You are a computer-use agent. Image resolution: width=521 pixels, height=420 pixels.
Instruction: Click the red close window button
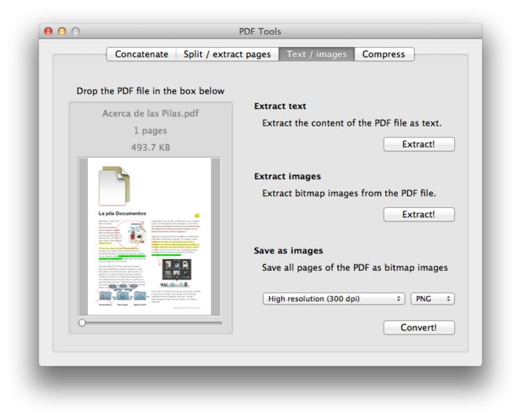point(48,31)
